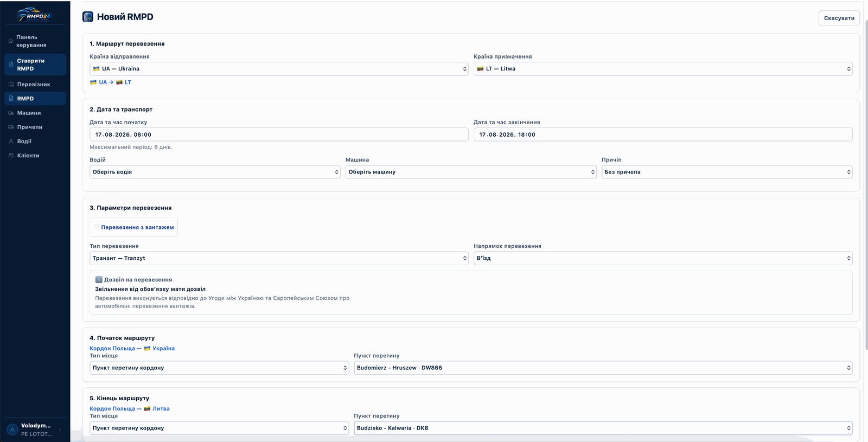Open the RMPD list in the sidebar

(x=35, y=99)
